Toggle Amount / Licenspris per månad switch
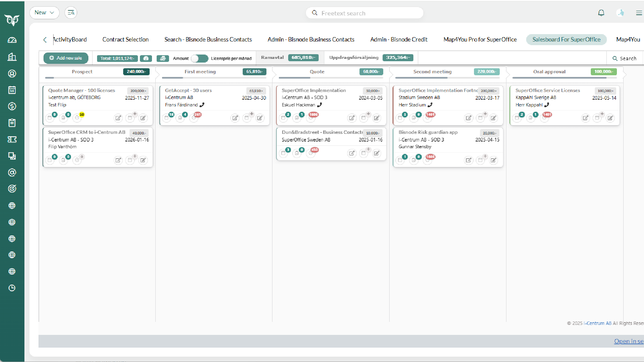 [199, 58]
